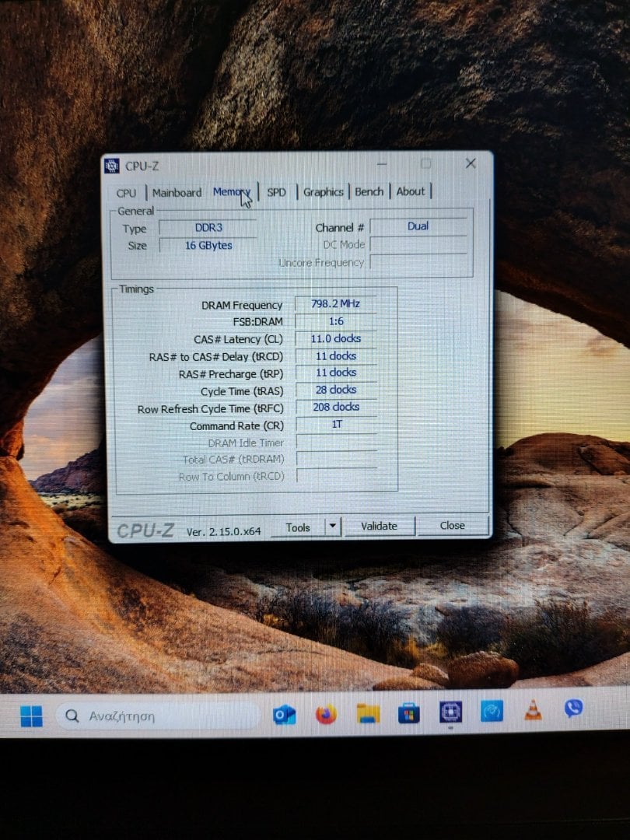Click the CPU-Z title bar icon

111,166
